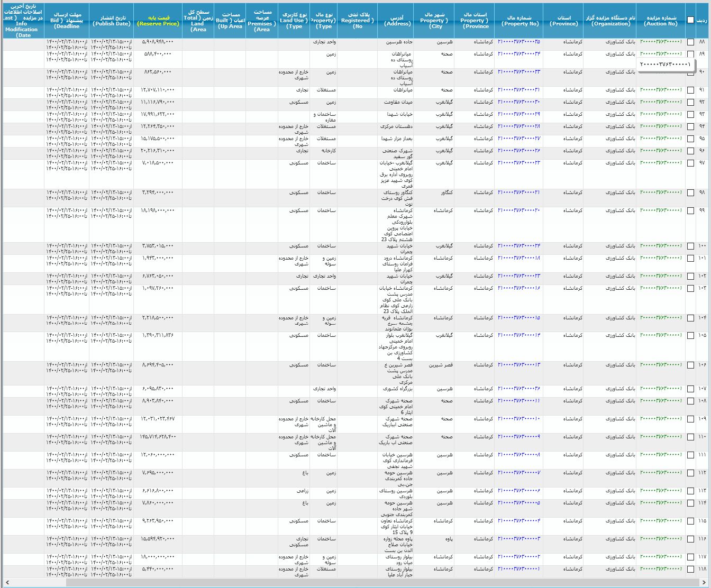Click address 'میدان مقاومت' in row 92
711x588 pixels.
pos(397,102)
